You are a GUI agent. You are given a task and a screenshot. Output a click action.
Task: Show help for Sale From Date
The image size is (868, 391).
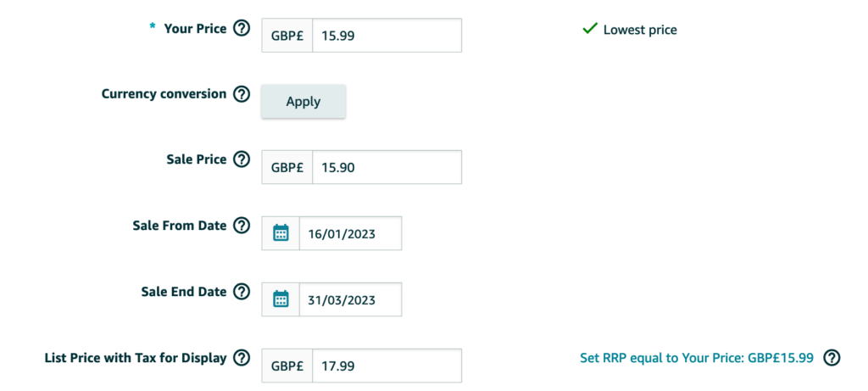242,226
